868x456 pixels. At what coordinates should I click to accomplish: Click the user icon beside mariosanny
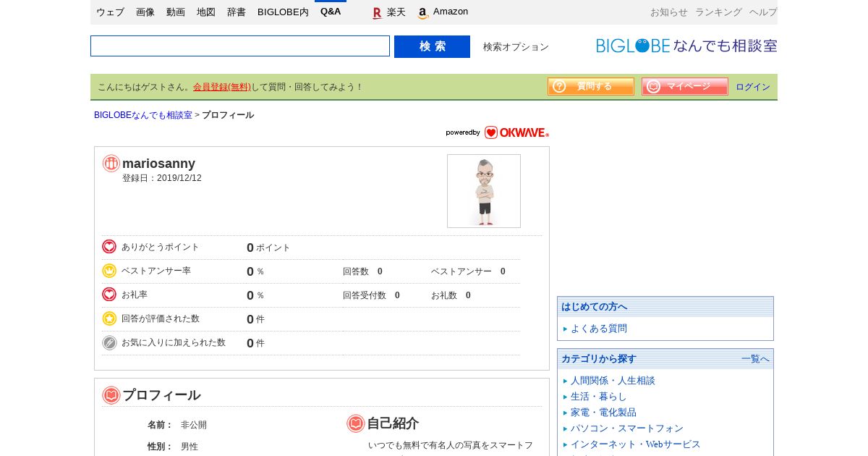pos(111,164)
